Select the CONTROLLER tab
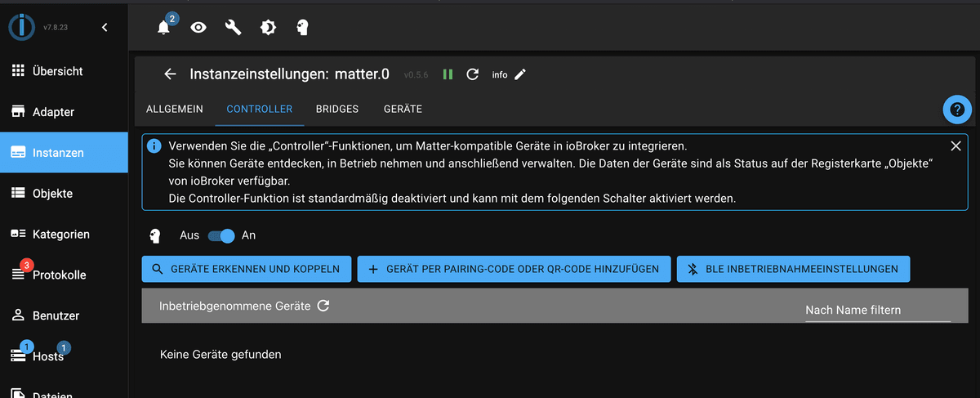This screenshot has height=398, width=980. (260, 109)
